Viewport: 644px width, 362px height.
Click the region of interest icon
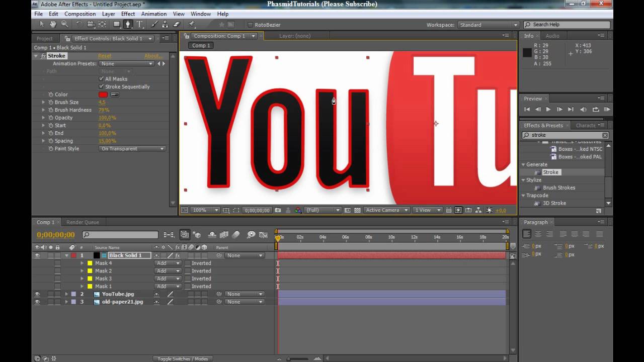point(347,210)
